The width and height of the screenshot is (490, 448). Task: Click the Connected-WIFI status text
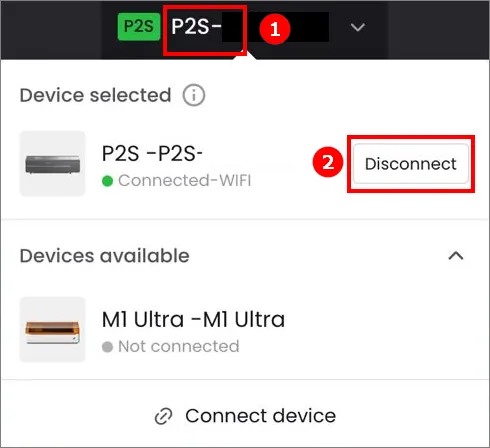(184, 180)
